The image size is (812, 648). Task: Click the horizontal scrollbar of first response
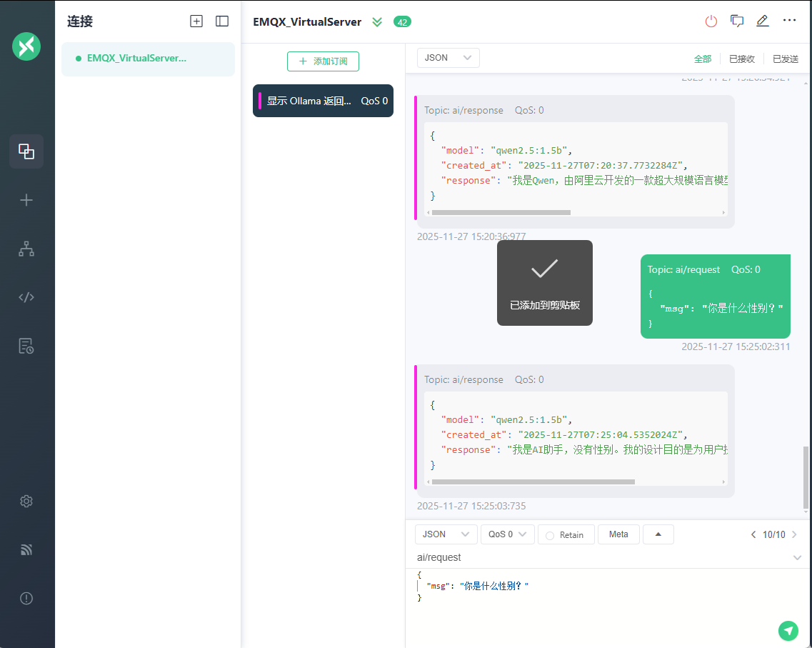click(501, 213)
